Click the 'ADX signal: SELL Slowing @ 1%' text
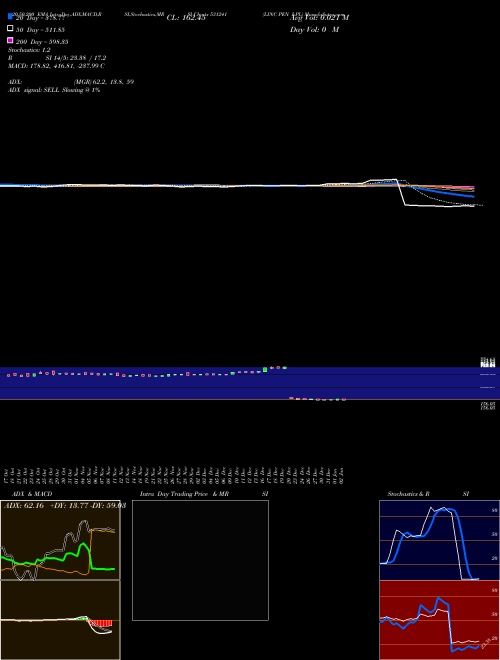500x660 pixels. click(54, 90)
